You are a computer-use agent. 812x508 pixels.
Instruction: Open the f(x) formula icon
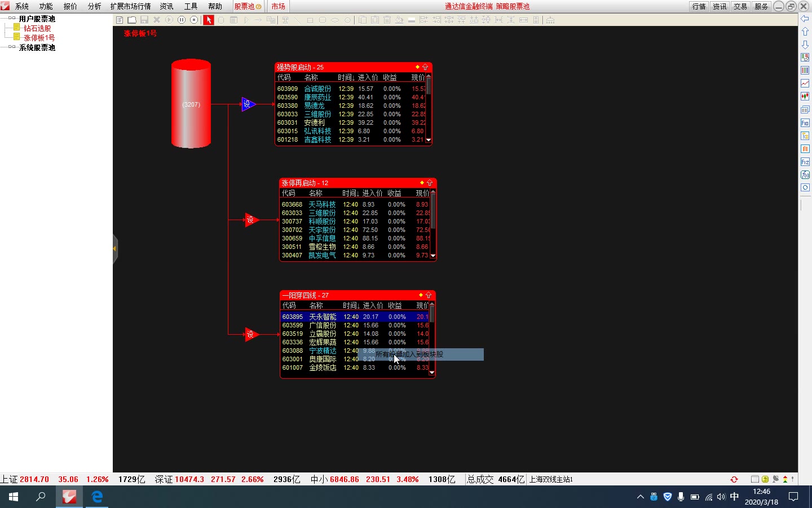pyautogui.click(x=805, y=174)
